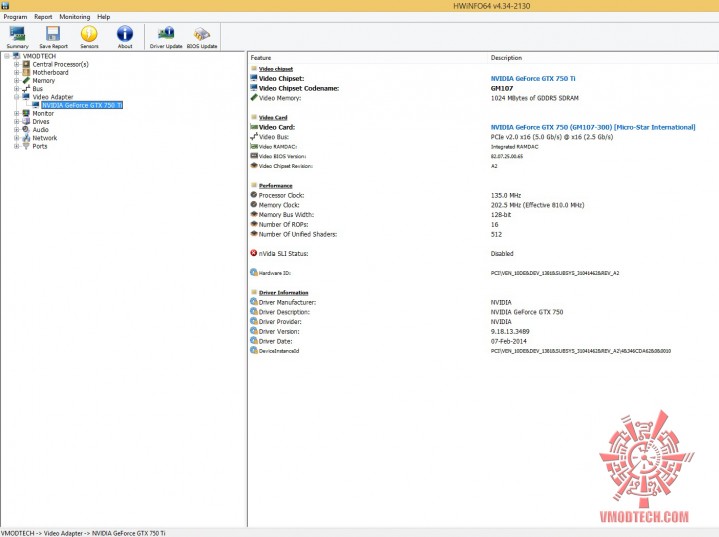Expand the Drives node

click(x=17, y=122)
